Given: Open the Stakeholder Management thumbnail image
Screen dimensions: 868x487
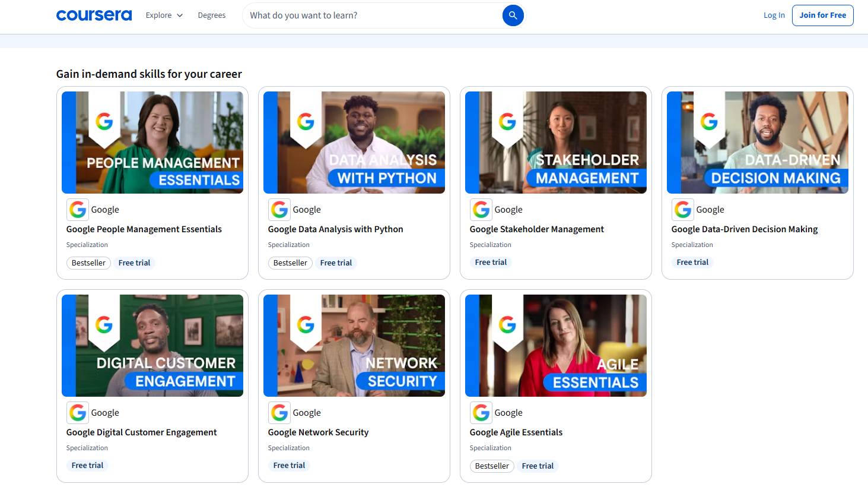Looking at the screenshot, I should [556, 143].
